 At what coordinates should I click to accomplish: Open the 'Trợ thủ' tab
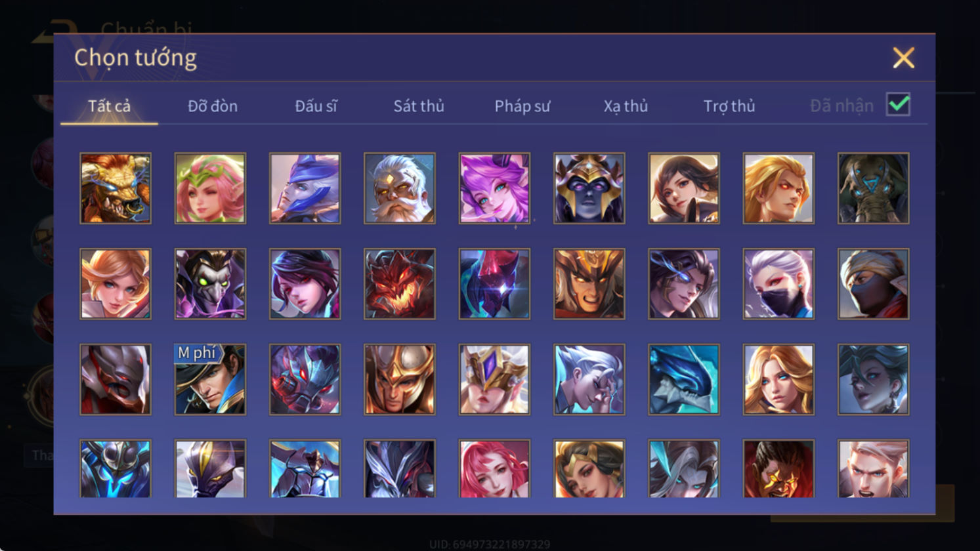point(729,106)
